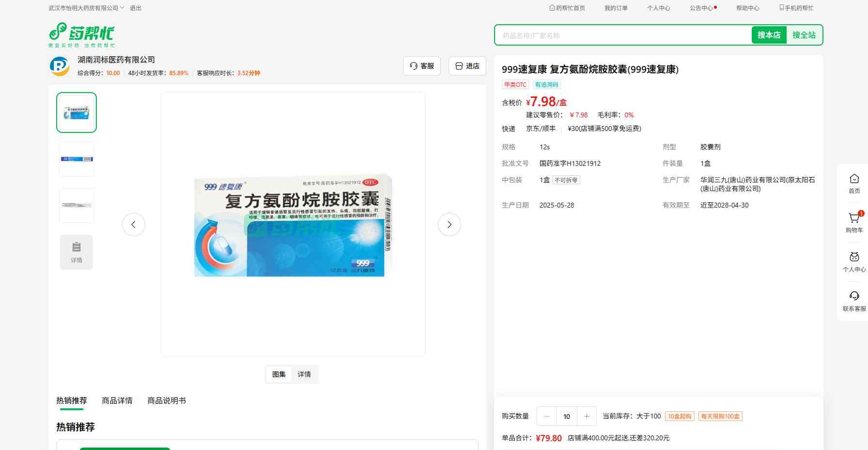Decrease purchase quantity with minus
The width and height of the screenshot is (868, 450).
(547, 416)
